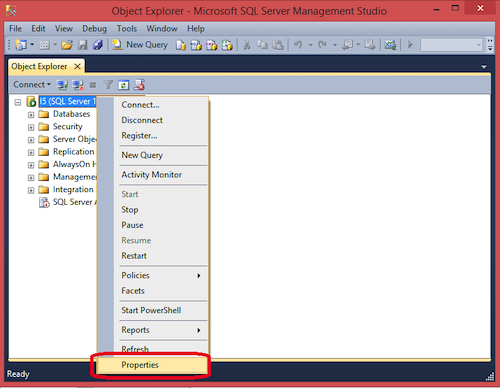Viewport: 500px width, 388px height.
Task: Close the Object Explorer tab
Action: (77, 66)
